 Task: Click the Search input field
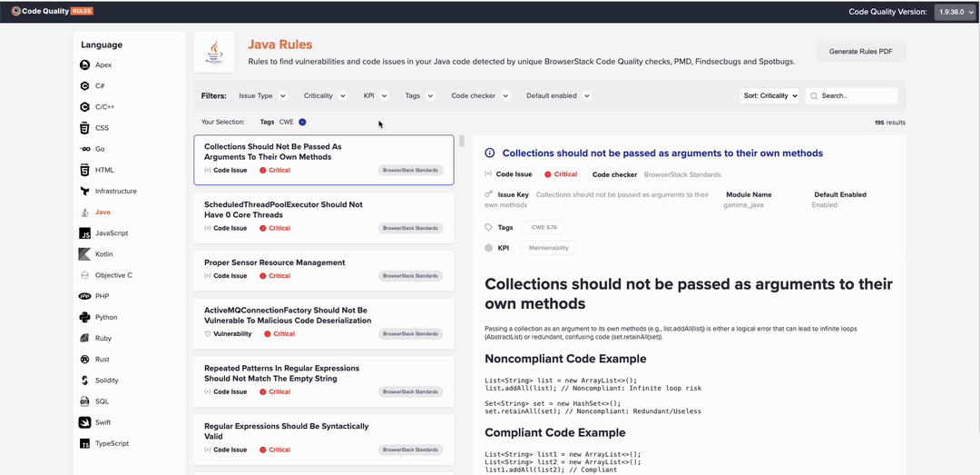(x=852, y=95)
